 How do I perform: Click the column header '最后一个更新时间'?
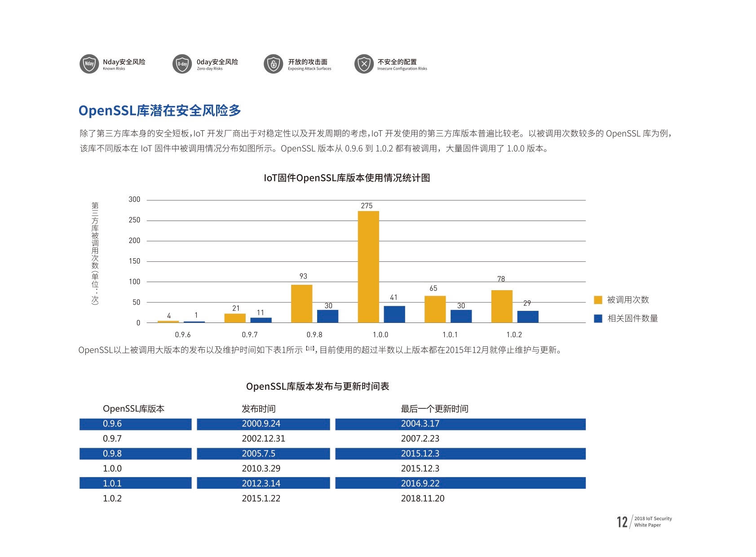point(435,409)
